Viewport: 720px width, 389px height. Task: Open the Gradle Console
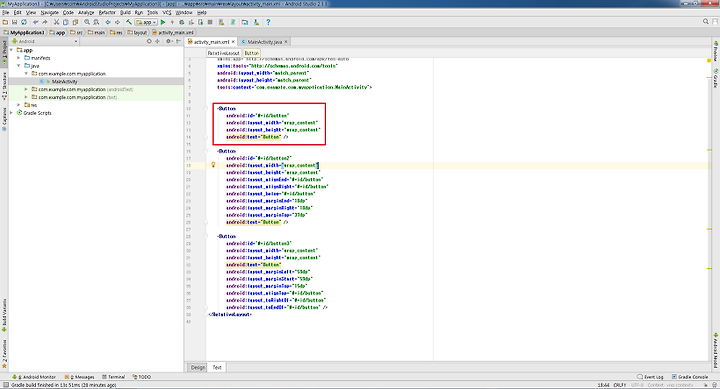(x=690, y=377)
